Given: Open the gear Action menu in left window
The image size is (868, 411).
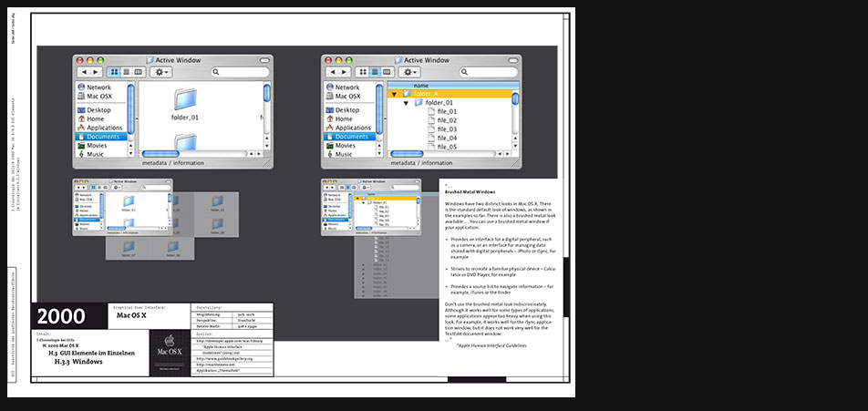Looking at the screenshot, I should click(161, 72).
